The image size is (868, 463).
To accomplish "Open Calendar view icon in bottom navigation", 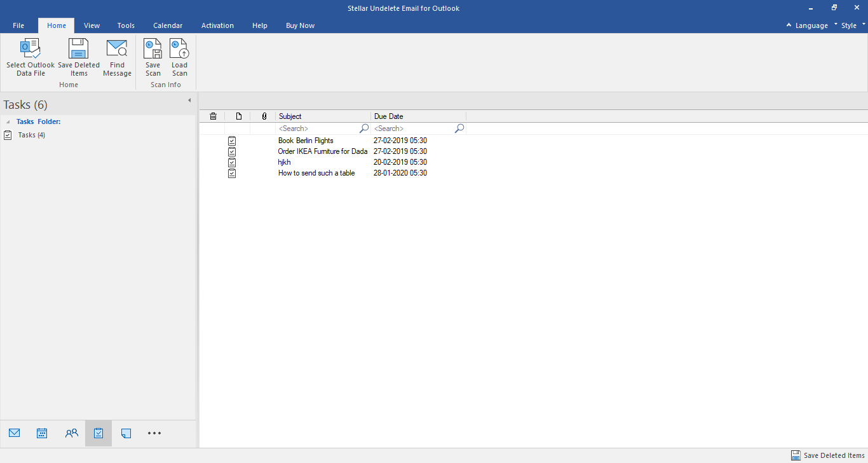I will pos(42,433).
